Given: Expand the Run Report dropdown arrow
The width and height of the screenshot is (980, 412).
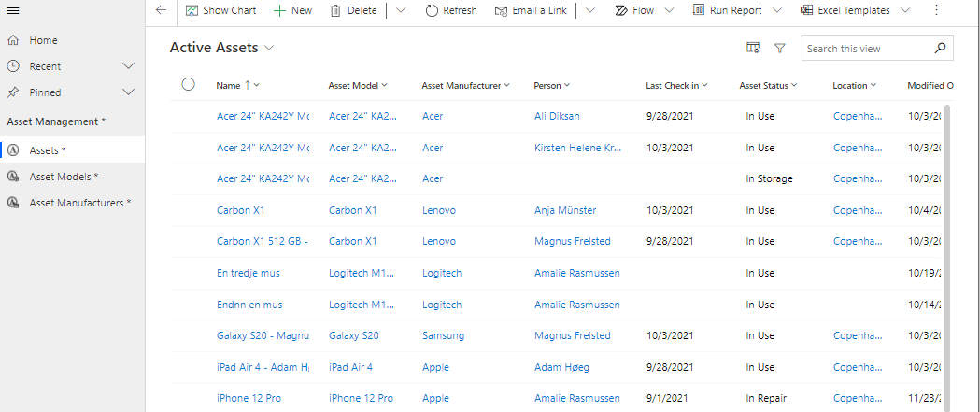Looking at the screenshot, I should point(778,10).
